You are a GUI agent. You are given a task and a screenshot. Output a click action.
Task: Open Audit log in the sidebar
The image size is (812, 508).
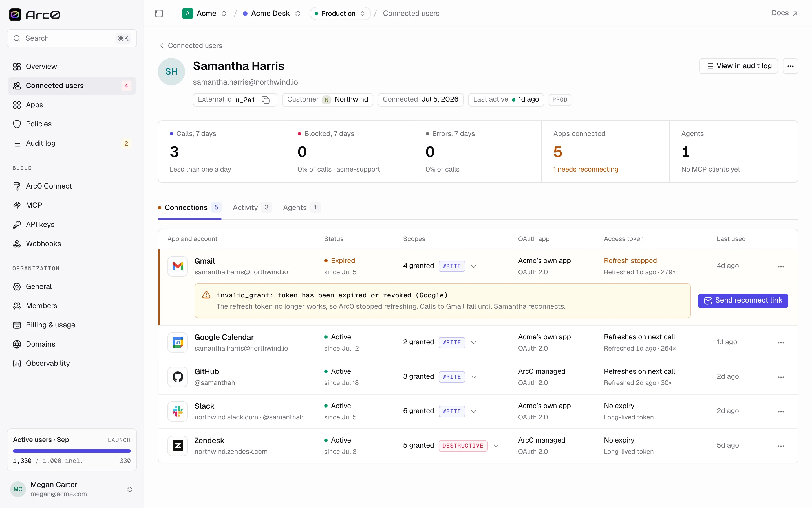(72, 143)
